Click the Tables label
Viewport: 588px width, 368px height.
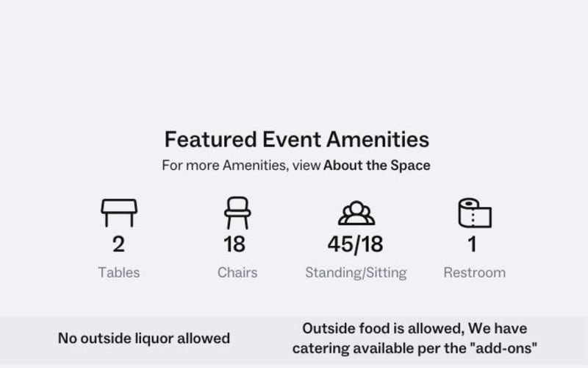pos(119,272)
